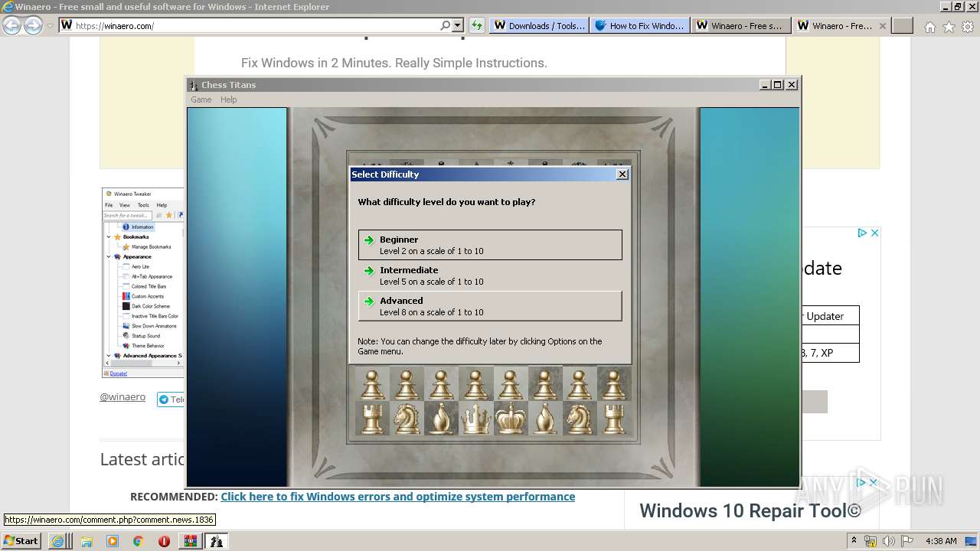
Task: Close the Windows 10 Repair Tool ad
Action: click(873, 482)
